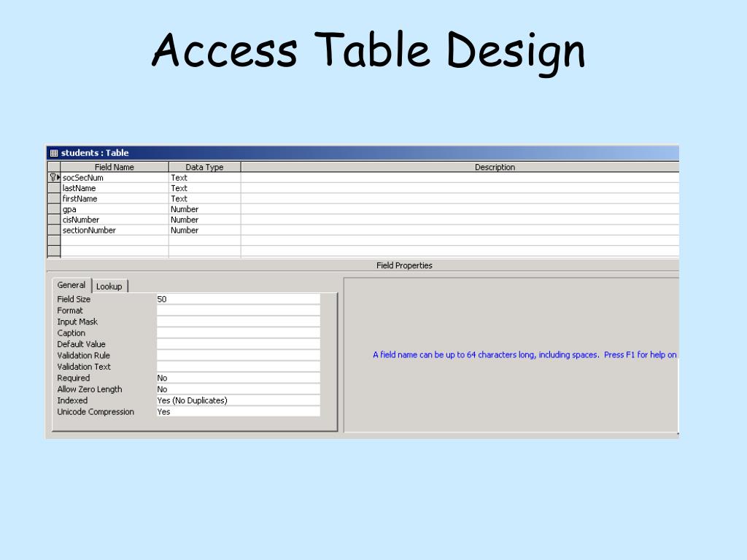Click the Unicode Compression property label
Viewport: 747px width, 560px height.
coord(96,412)
